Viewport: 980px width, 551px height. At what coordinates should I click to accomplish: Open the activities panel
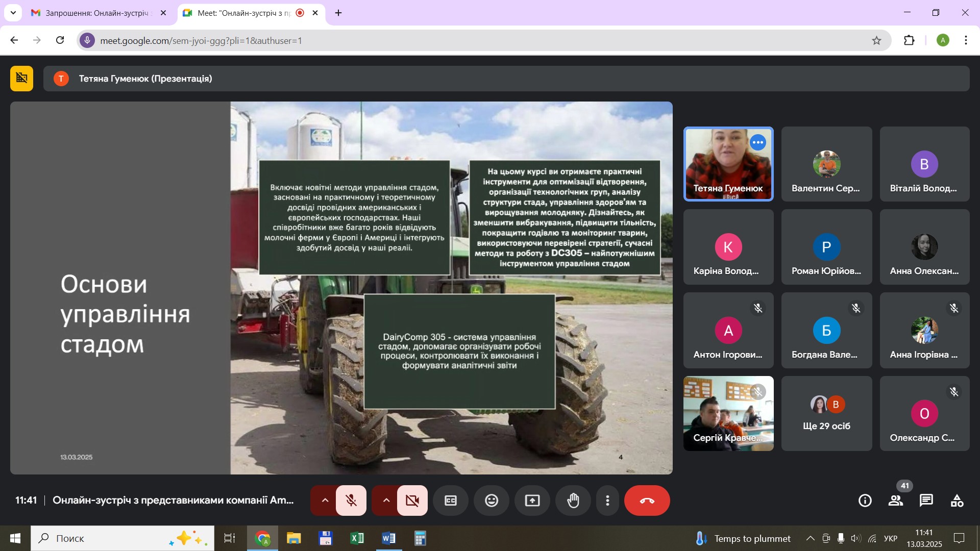[957, 500]
